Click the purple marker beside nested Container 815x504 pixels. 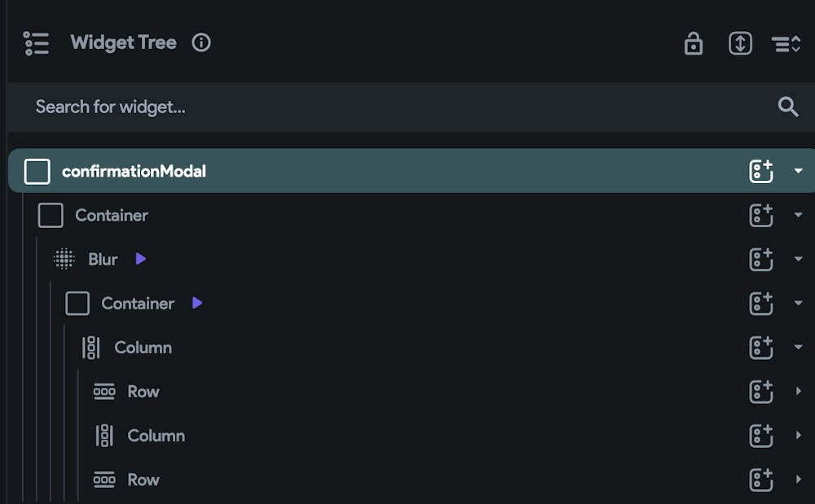click(x=197, y=303)
